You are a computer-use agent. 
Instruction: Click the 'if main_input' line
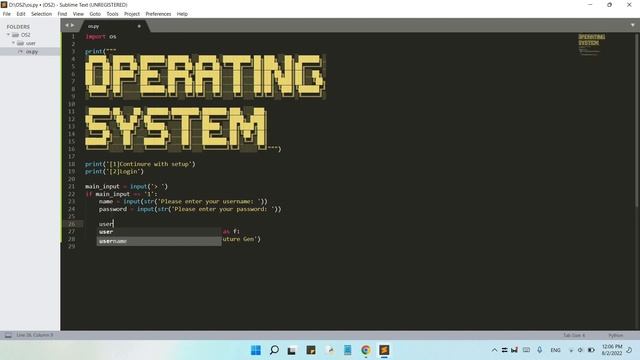pyautogui.click(x=121, y=194)
